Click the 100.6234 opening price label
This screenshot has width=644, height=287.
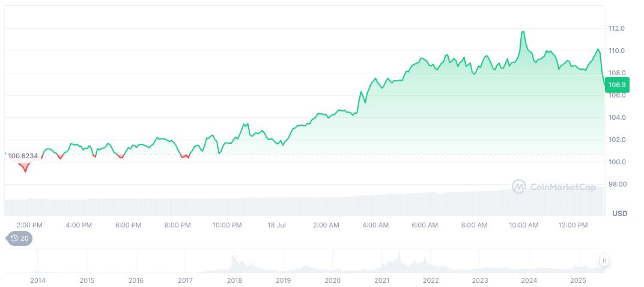(23, 156)
